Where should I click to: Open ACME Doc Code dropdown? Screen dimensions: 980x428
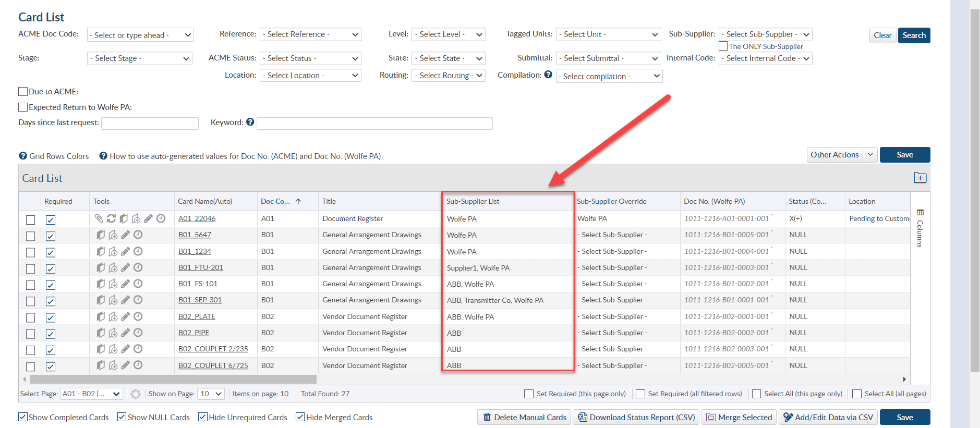(x=140, y=35)
